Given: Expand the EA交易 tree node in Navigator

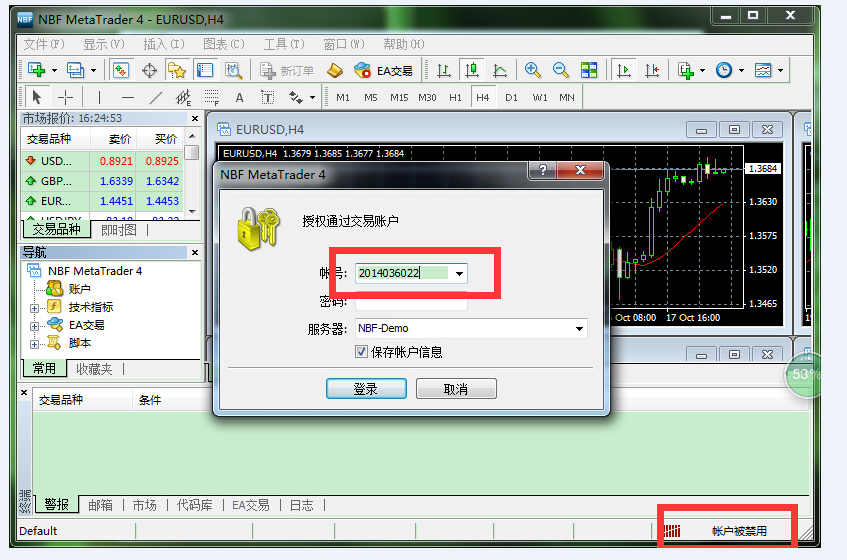Looking at the screenshot, I should point(34,326).
